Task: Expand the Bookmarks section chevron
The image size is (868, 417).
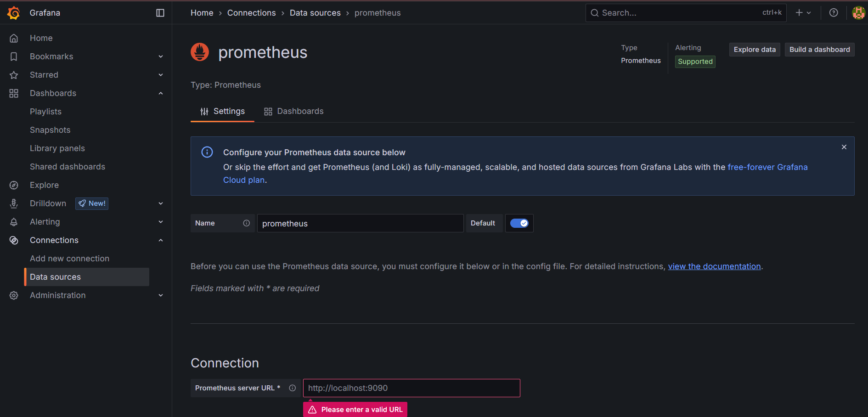Action: [161, 56]
